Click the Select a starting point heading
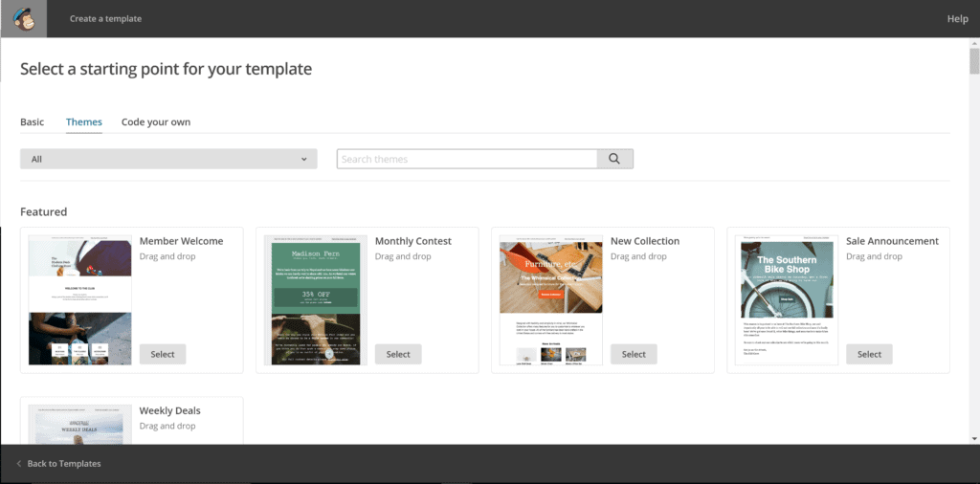This screenshot has width=980, height=484. tap(167, 69)
